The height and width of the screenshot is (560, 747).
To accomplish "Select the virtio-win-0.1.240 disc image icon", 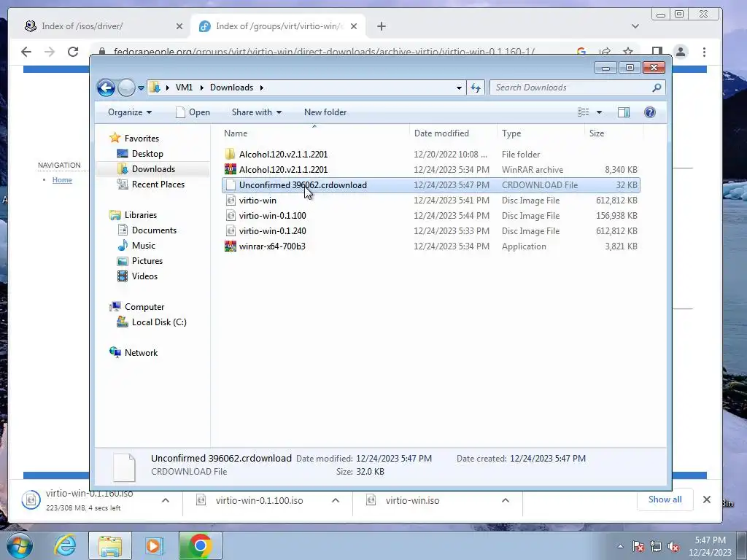I will pyautogui.click(x=231, y=231).
